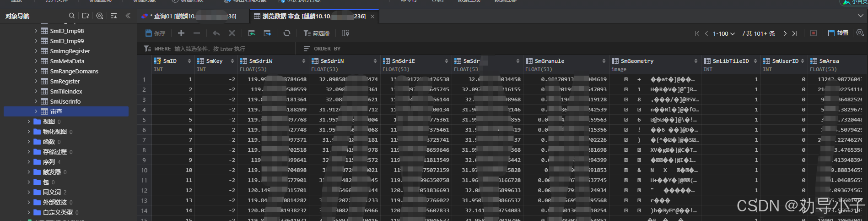Click the 保存 save button
868x221 pixels.
coord(155,33)
